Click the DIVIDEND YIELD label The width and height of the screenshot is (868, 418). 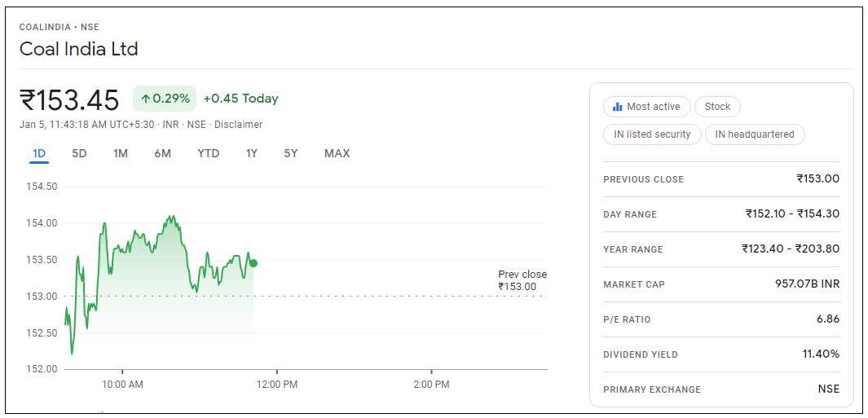[641, 355]
